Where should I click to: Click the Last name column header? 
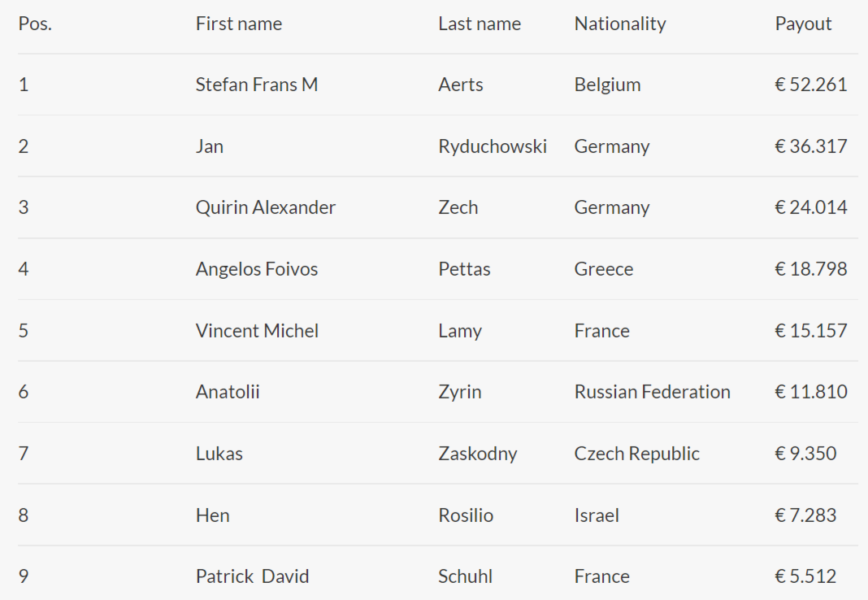(x=480, y=24)
